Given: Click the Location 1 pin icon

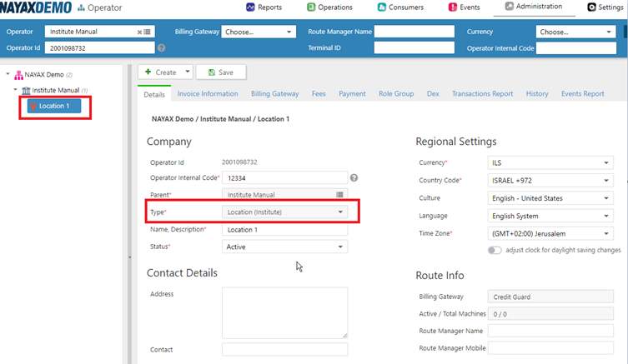Looking at the screenshot, I should (x=33, y=106).
